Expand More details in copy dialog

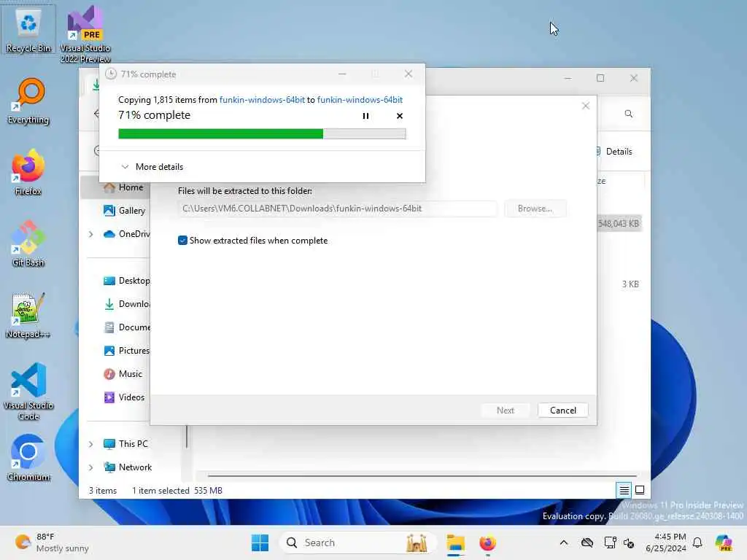pyautogui.click(x=152, y=167)
